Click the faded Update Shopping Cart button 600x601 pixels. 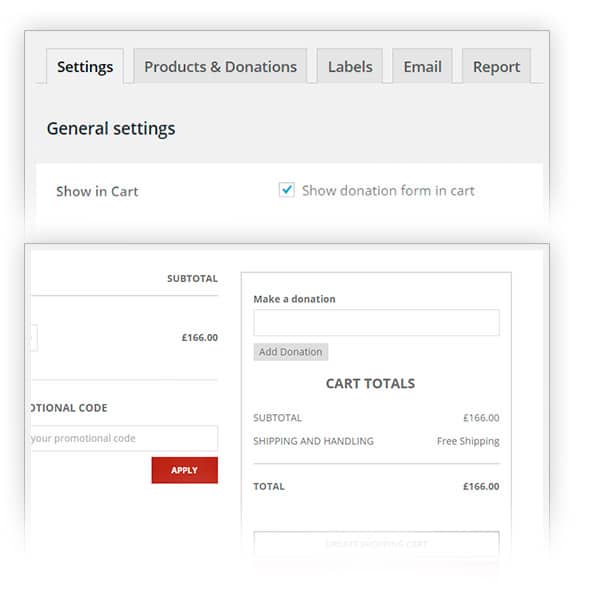pyautogui.click(x=376, y=544)
